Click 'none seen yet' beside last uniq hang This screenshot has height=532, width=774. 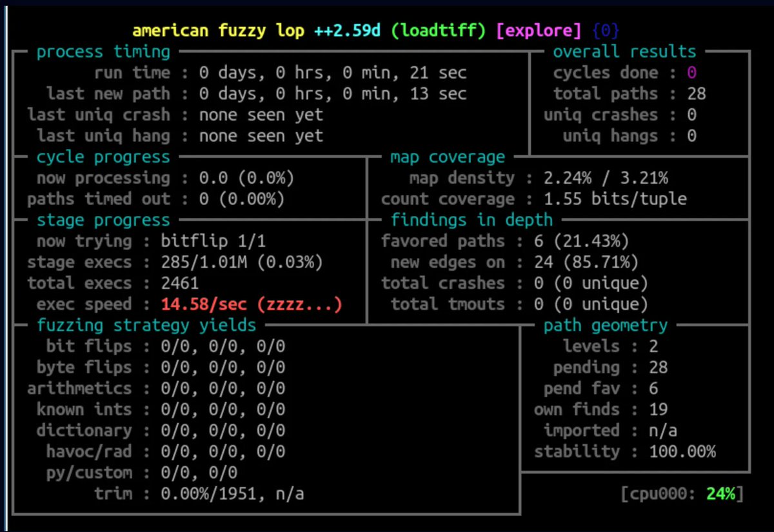(261, 136)
